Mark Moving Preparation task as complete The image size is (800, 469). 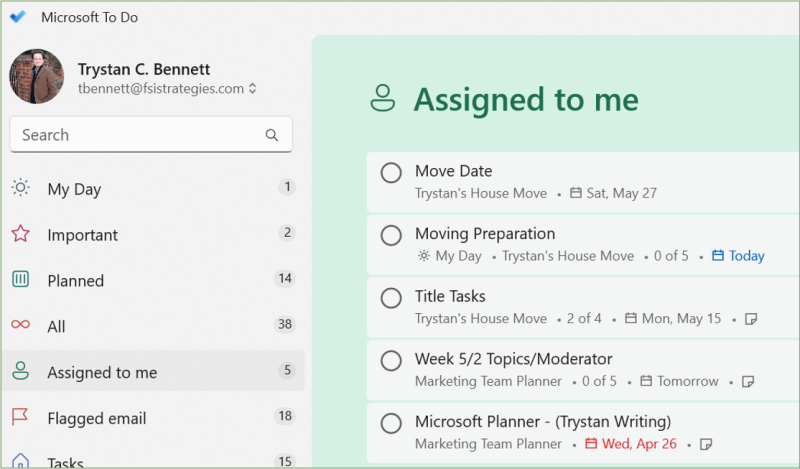coord(391,236)
